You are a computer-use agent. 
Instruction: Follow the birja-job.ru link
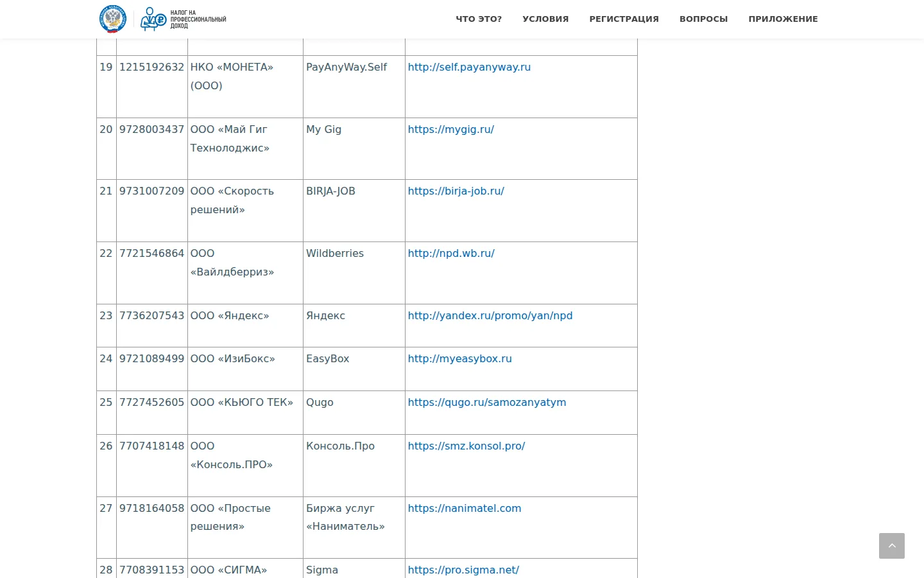pyautogui.click(x=456, y=191)
